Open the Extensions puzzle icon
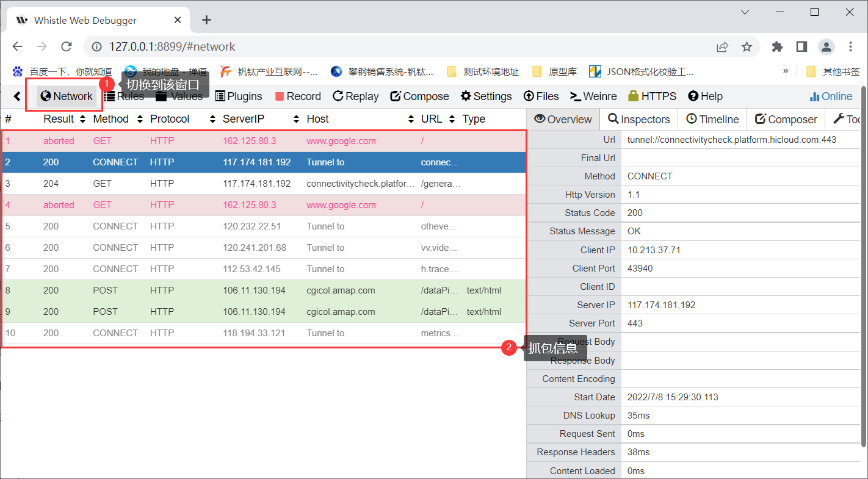 click(777, 47)
